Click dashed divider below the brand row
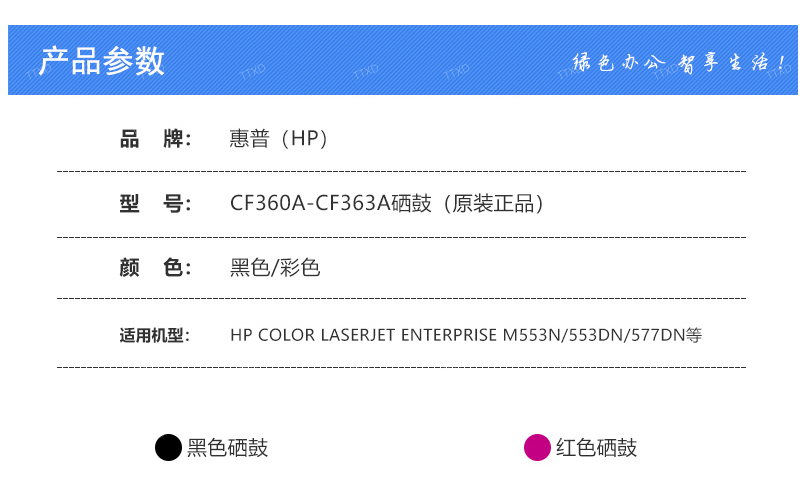The image size is (803, 504). click(x=402, y=172)
